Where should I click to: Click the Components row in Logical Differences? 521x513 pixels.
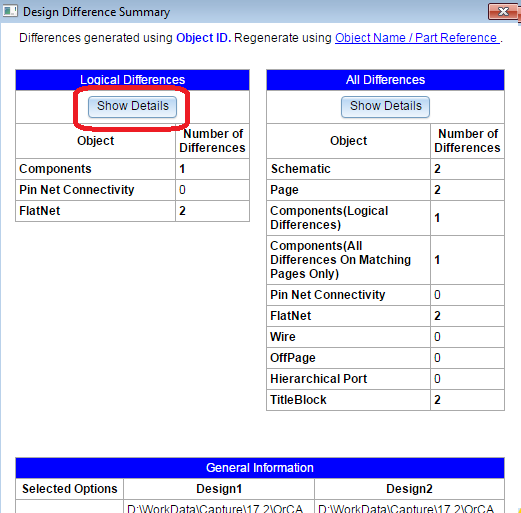tap(132, 169)
